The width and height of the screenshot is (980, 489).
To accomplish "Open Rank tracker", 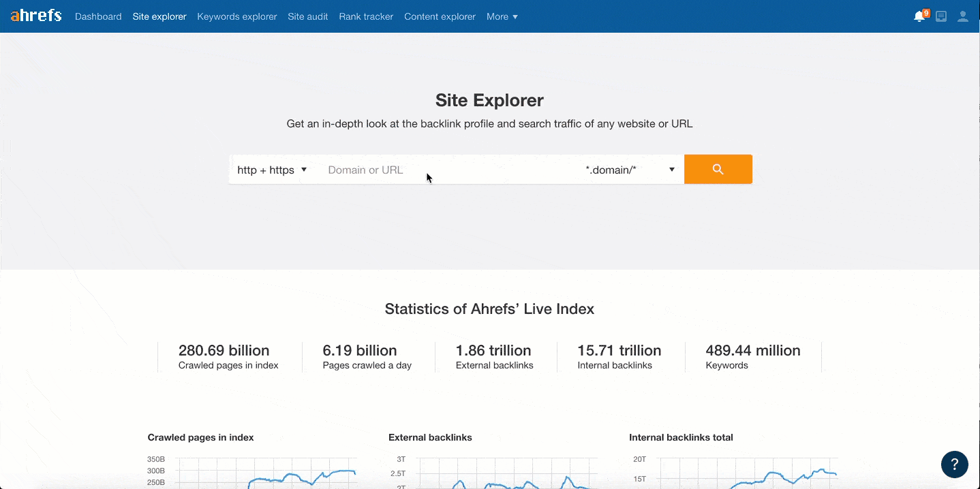I will coord(366,16).
